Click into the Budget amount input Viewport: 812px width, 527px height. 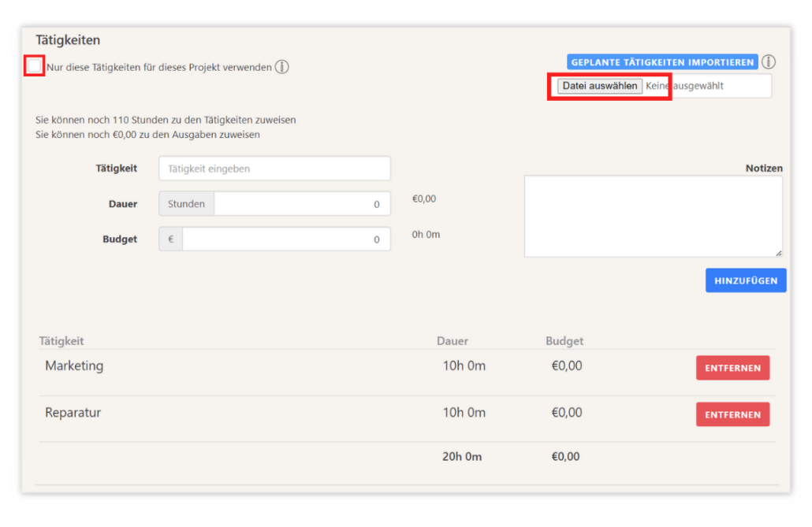point(285,239)
